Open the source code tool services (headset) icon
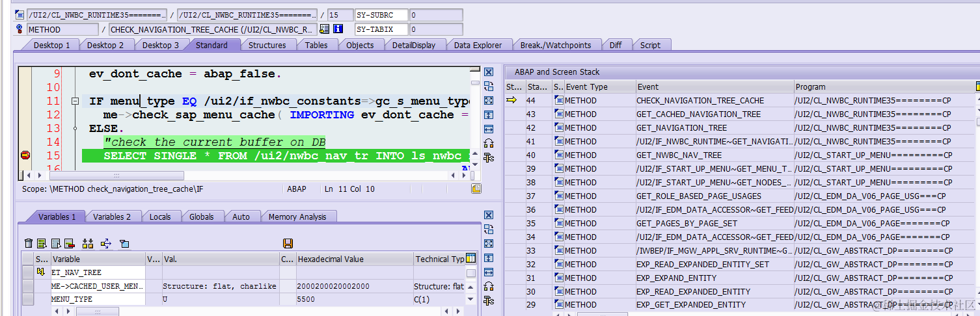Image resolution: width=980 pixels, height=316 pixels. pos(489,144)
